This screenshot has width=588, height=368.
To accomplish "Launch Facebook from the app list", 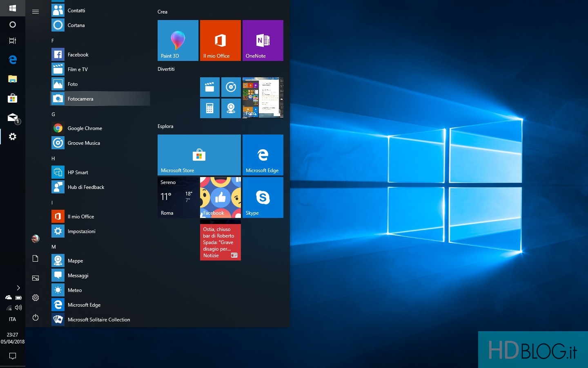I will tap(100, 55).
